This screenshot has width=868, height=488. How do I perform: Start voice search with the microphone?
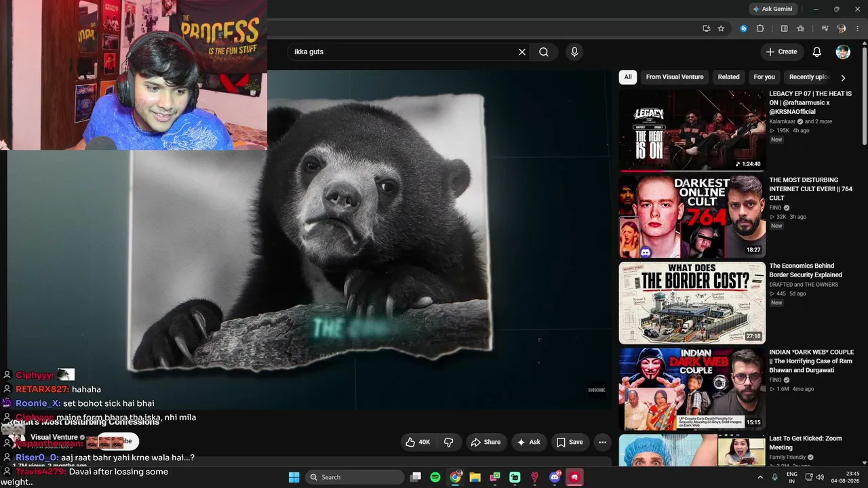pos(574,52)
